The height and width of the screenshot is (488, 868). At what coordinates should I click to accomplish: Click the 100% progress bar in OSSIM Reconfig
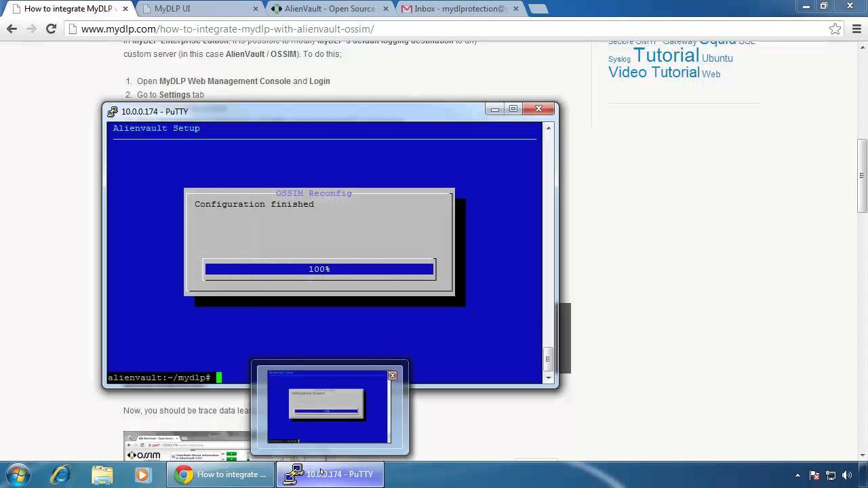[319, 269]
